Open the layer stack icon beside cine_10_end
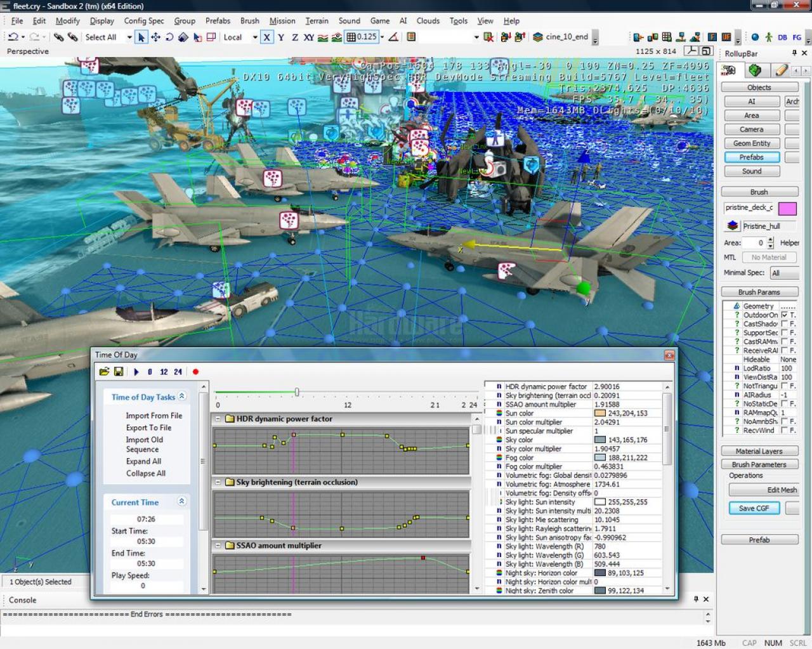 coord(537,37)
